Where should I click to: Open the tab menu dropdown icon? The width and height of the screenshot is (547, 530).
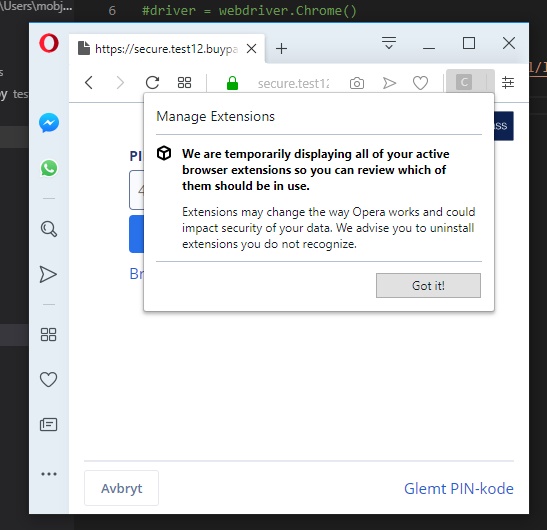[389, 43]
